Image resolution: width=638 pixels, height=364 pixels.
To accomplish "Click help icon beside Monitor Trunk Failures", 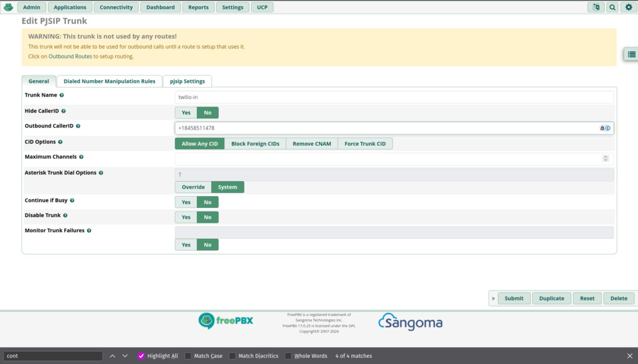I will (89, 231).
